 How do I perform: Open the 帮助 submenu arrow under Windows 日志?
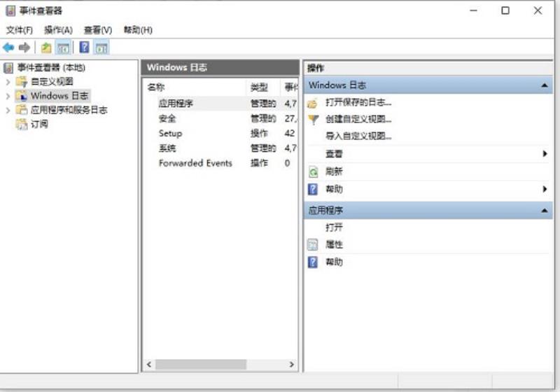[545, 189]
